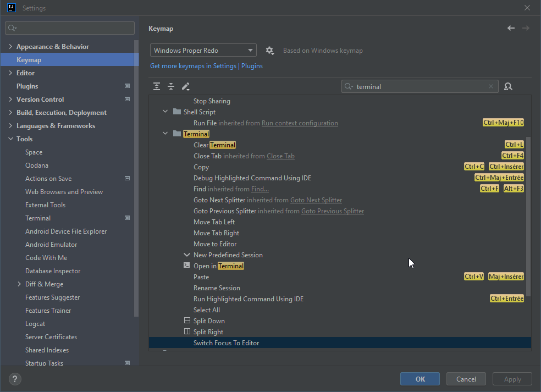The height and width of the screenshot is (392, 541).
Task: Collapse the Terminal folder in keymap tree
Action: coord(165,134)
